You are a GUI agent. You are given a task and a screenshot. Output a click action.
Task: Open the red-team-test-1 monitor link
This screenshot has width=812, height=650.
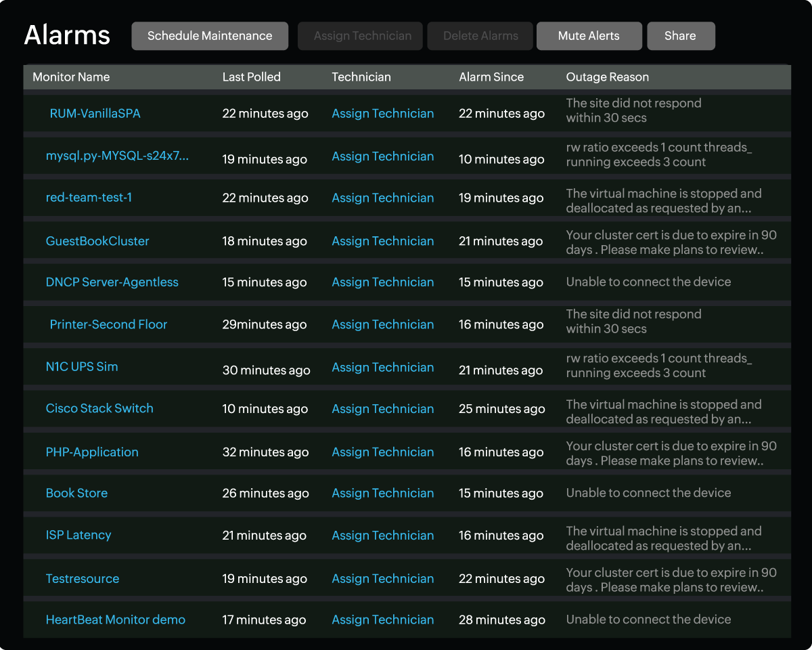point(89,198)
